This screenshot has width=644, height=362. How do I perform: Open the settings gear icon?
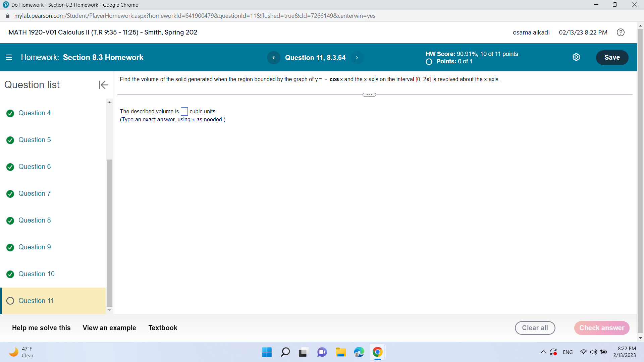pos(576,57)
